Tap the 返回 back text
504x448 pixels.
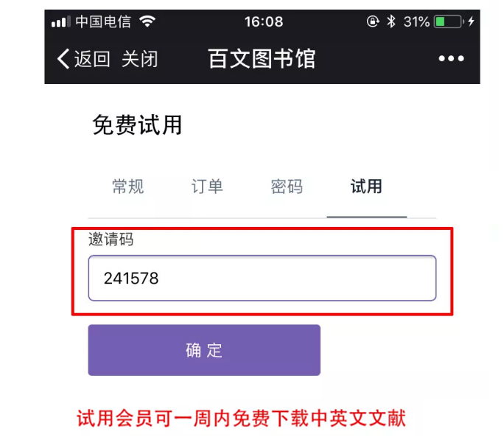pos(92,59)
